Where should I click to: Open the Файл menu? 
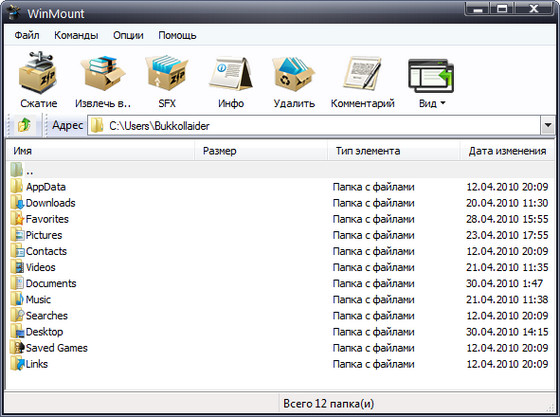click(27, 35)
